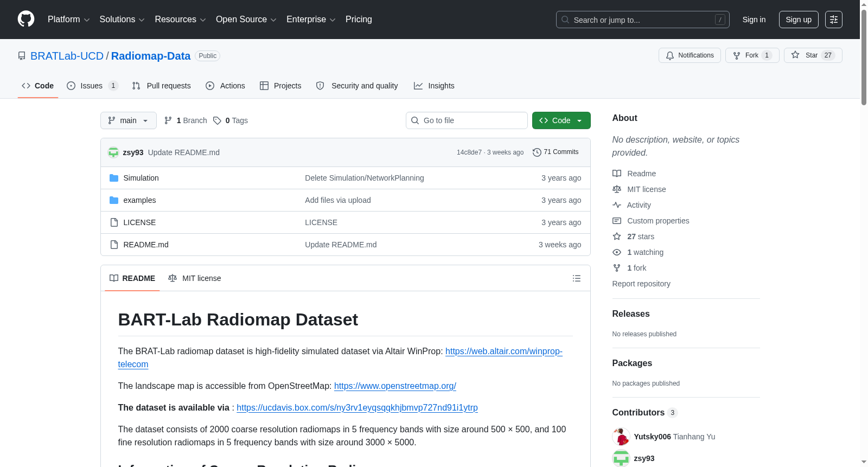Switch to the Issues tab
868x467 pixels.
tap(92, 86)
